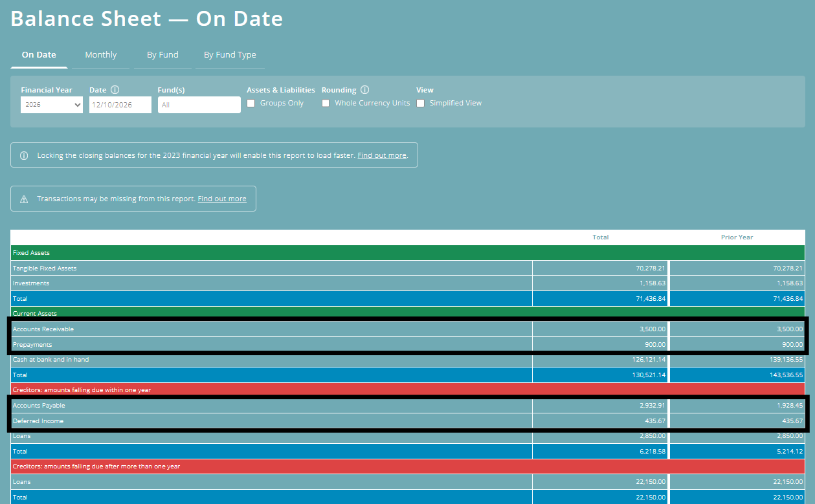Click the info icon beside Date
The image size is (815, 504).
click(x=115, y=90)
